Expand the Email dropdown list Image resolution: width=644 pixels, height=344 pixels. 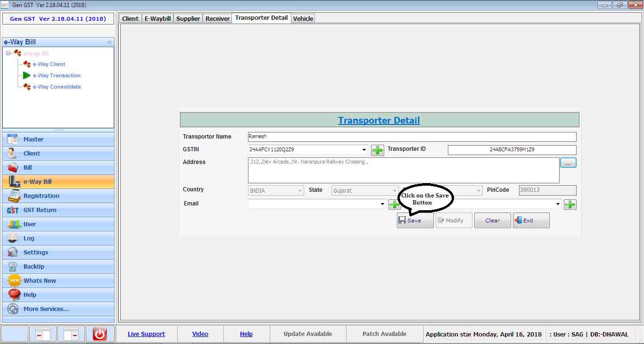[x=382, y=204]
